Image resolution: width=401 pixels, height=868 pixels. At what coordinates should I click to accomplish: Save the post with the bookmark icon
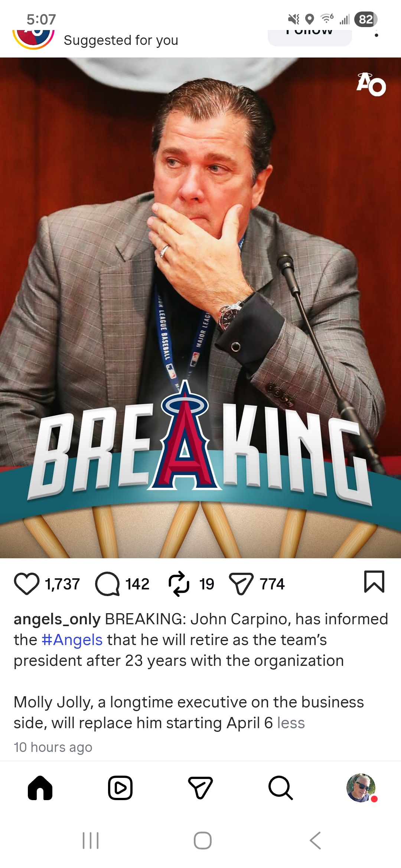tap(374, 582)
